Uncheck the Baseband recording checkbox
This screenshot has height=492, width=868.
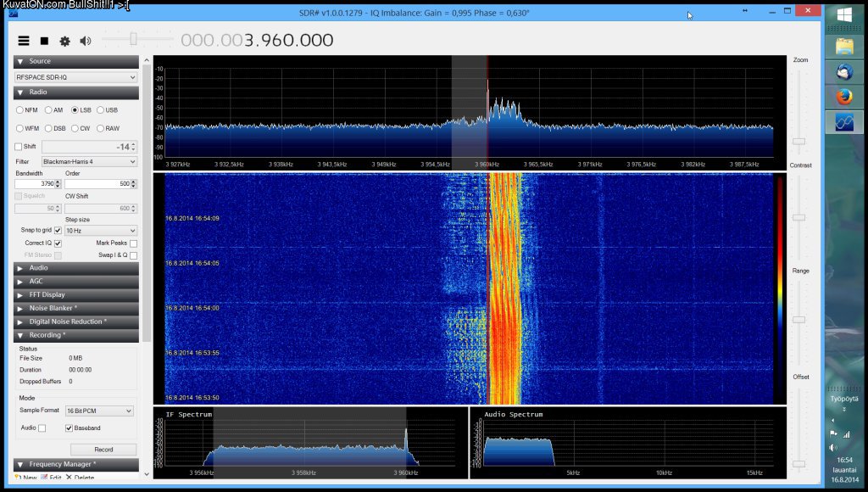pyautogui.click(x=69, y=428)
